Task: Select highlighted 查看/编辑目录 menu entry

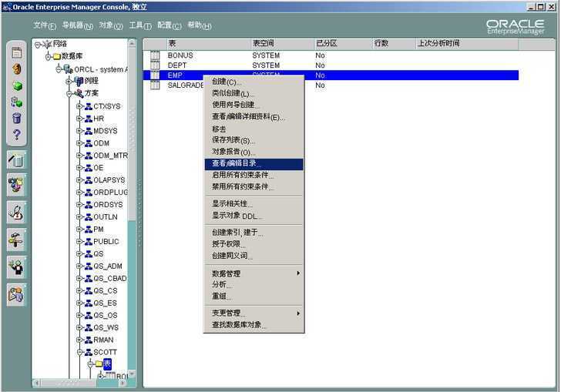Action: [254, 163]
